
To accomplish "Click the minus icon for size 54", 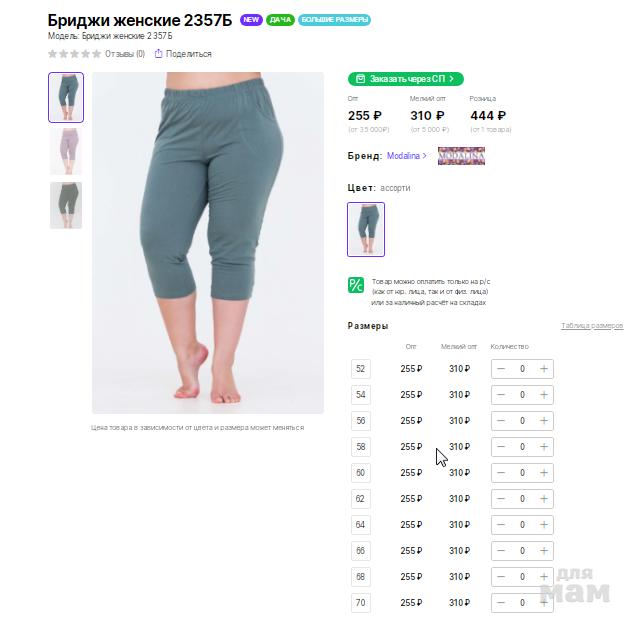I will [x=501, y=395].
